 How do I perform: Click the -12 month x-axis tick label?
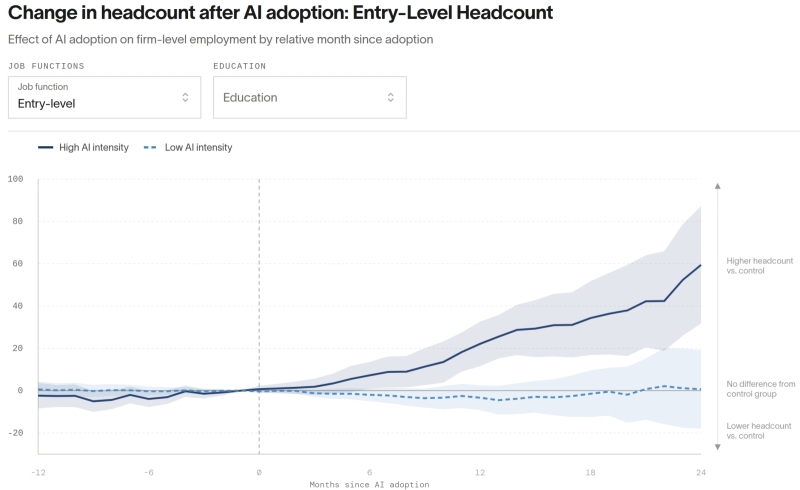click(x=38, y=473)
